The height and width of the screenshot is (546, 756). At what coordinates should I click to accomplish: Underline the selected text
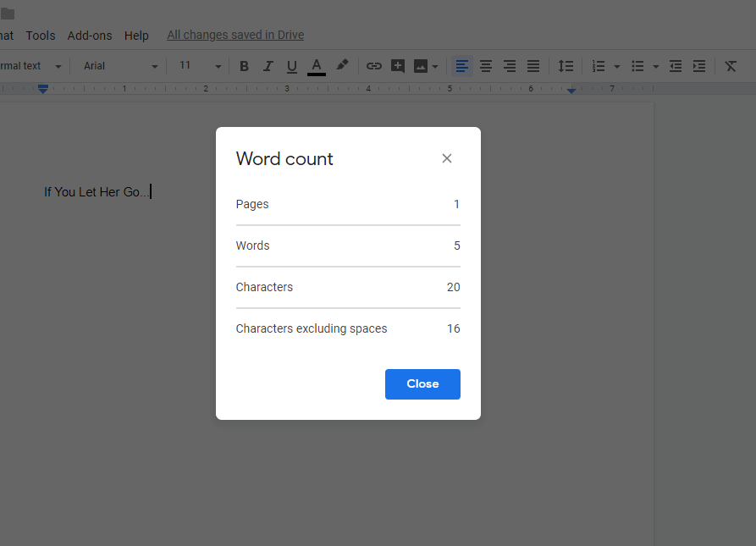click(291, 66)
